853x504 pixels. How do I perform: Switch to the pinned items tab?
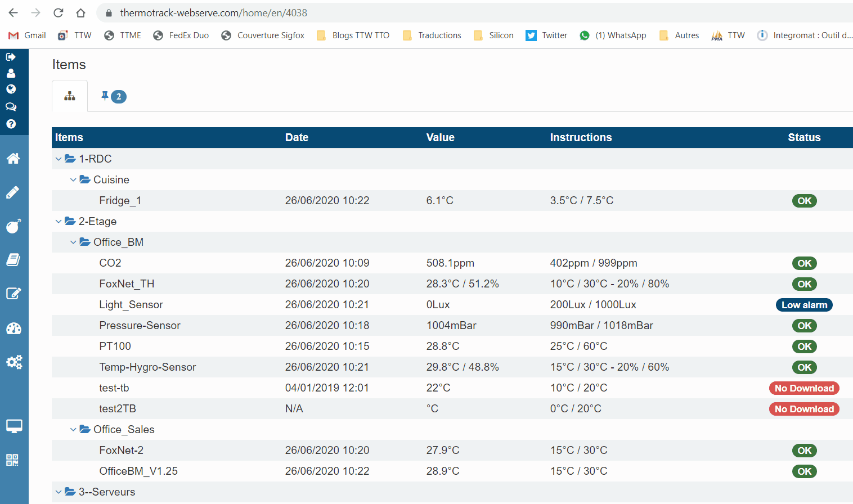(113, 97)
